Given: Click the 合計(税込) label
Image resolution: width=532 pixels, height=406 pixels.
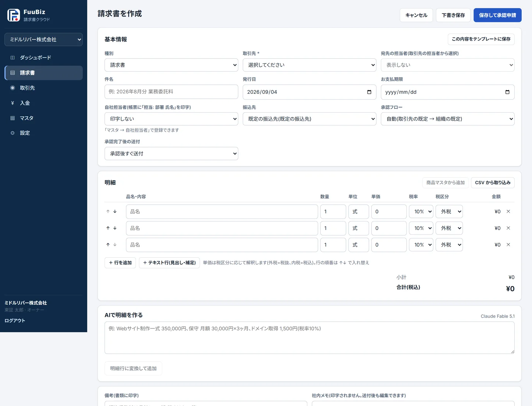Looking at the screenshot, I should [x=408, y=287].
